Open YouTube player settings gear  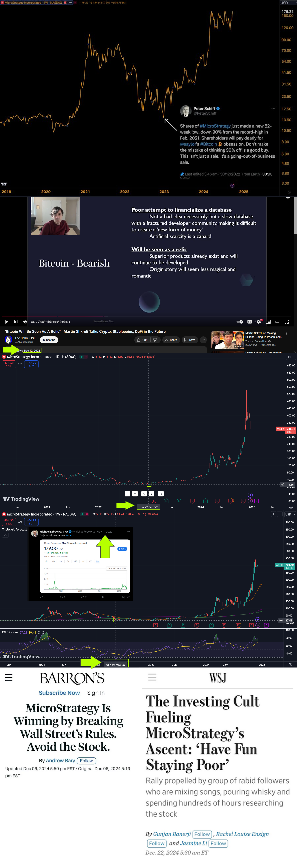[259, 322]
